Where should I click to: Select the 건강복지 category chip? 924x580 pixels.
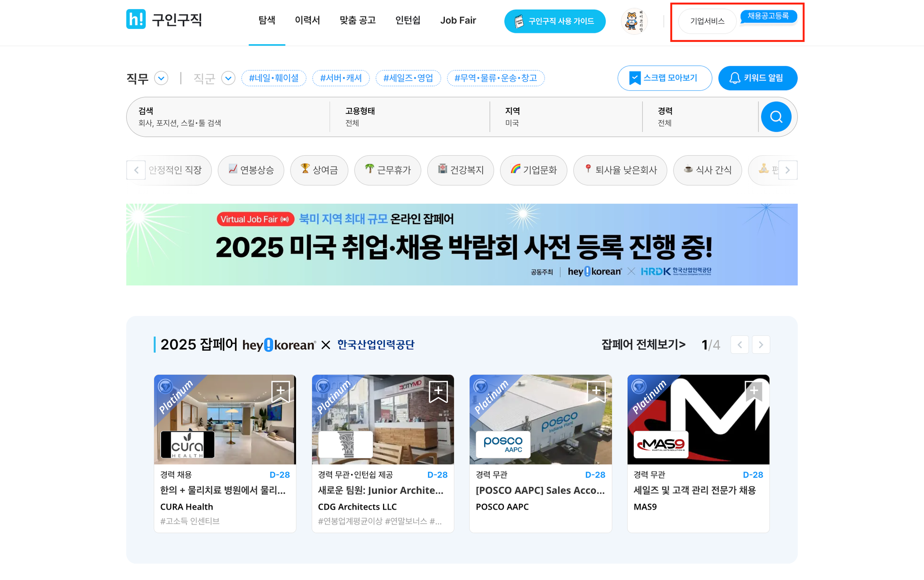pos(461,170)
